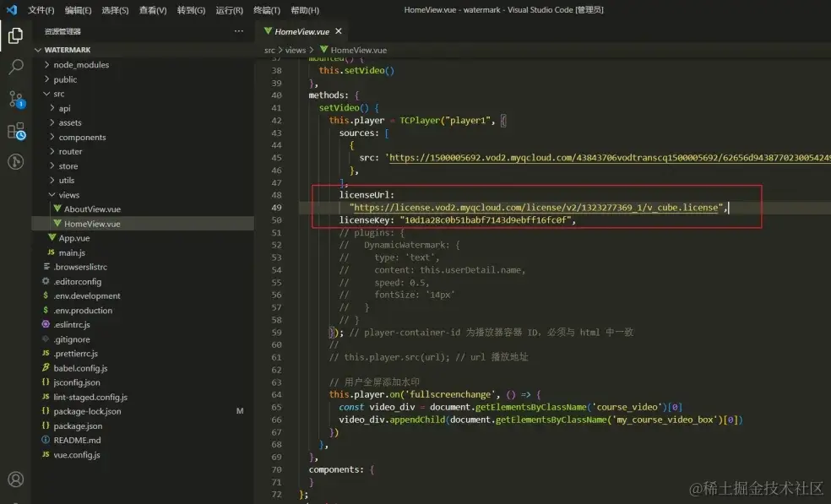
Task: Expand the public folder
Action: pos(46,79)
